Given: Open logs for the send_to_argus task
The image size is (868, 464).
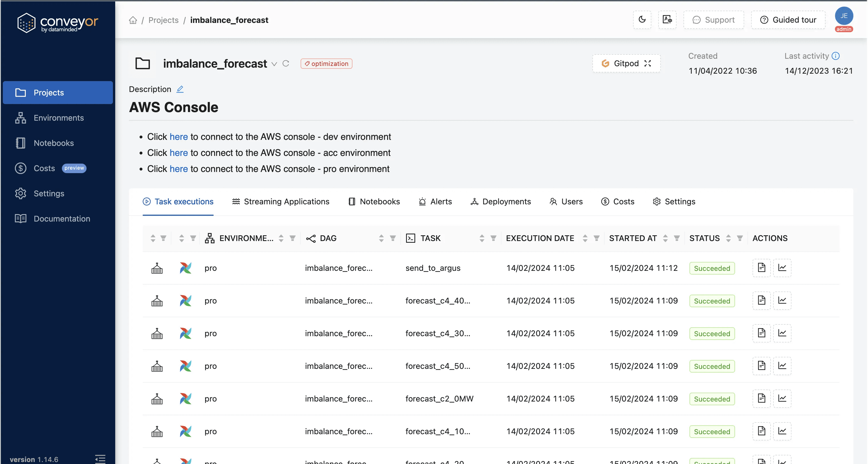Looking at the screenshot, I should point(761,268).
